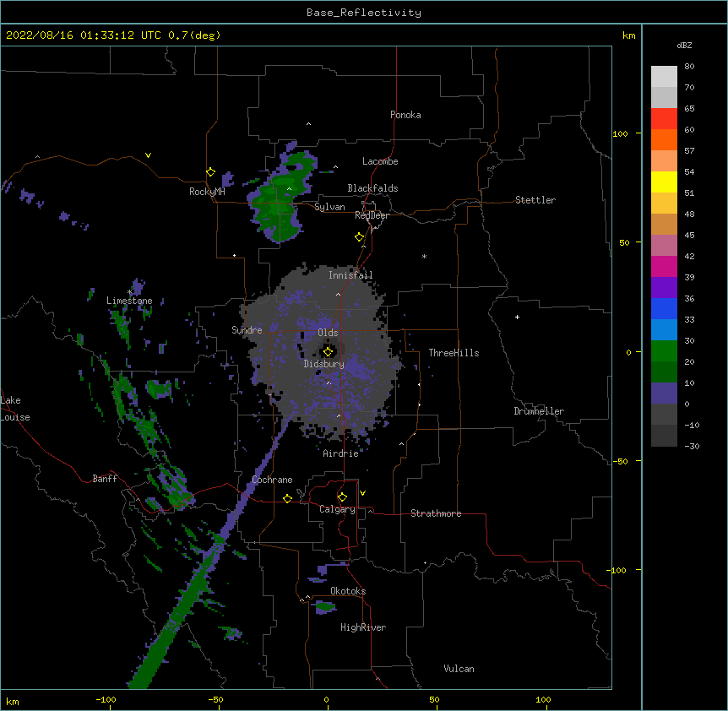Select the yellow 51-54 dBZ legend swatch
The width and height of the screenshot is (728, 711).
(664, 182)
